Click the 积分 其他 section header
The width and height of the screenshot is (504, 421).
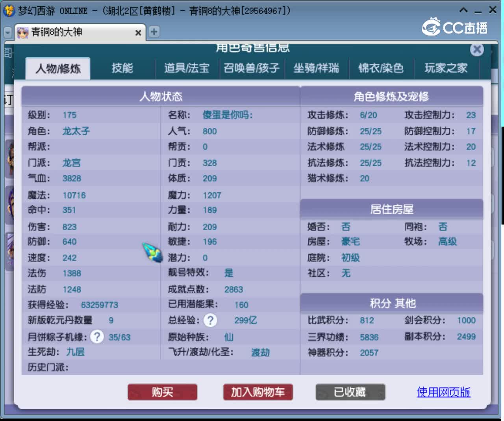(391, 303)
